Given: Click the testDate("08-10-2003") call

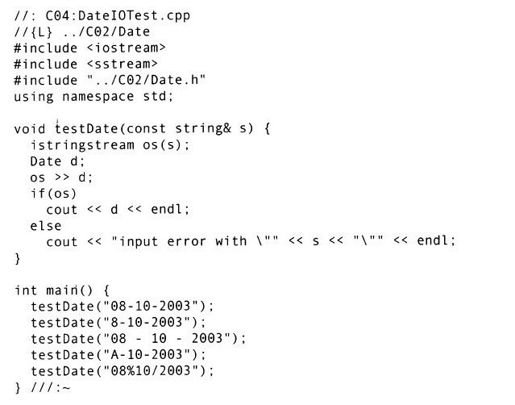Looking at the screenshot, I should click(x=122, y=306).
